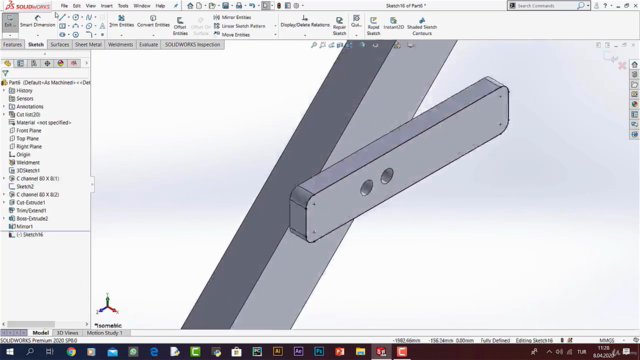Switch to the Sheet Metal tab
Viewport: 640px width, 360px height.
(x=88, y=44)
